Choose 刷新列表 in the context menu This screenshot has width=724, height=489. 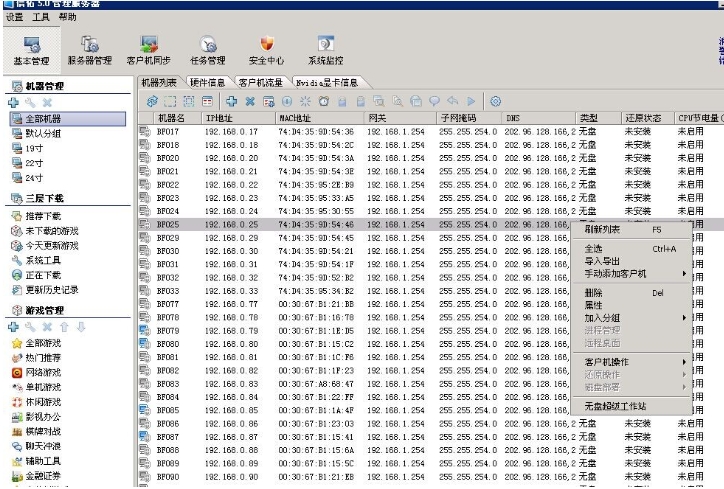pyautogui.click(x=632, y=229)
